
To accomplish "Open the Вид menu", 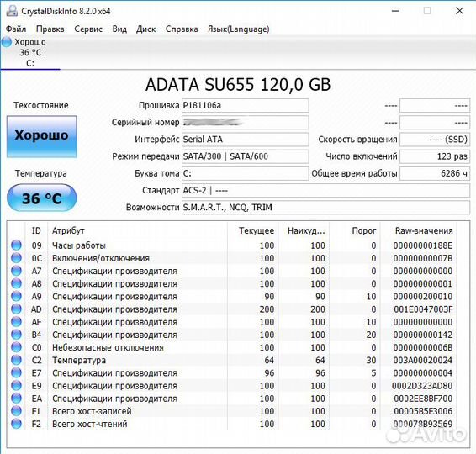I will click(119, 29).
